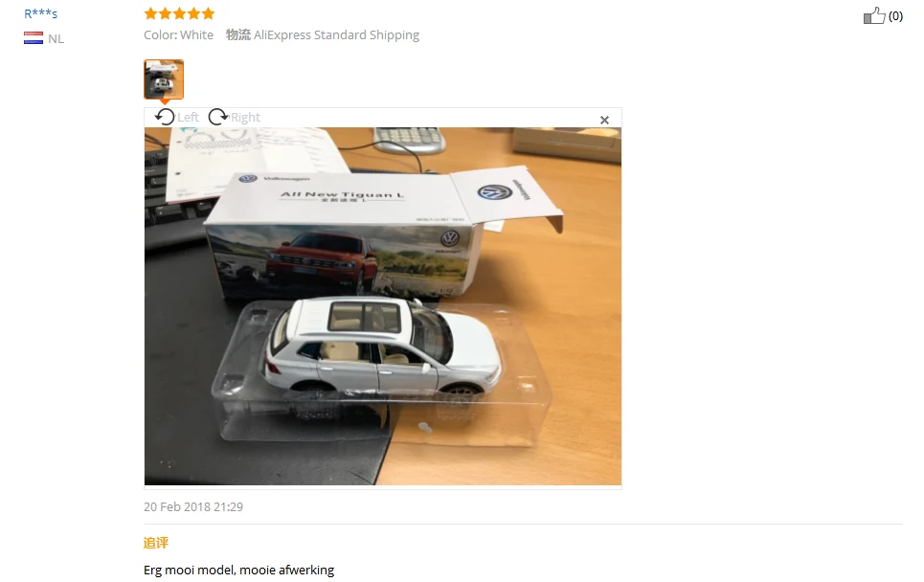The image size is (924, 582).
Task: Click the "Color: White" variant text
Action: click(x=178, y=34)
